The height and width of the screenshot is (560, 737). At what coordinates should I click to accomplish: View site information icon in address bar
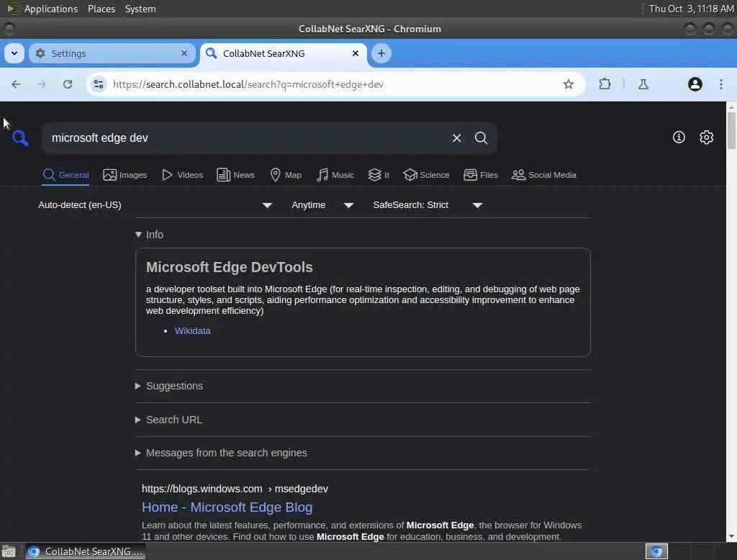[98, 84]
